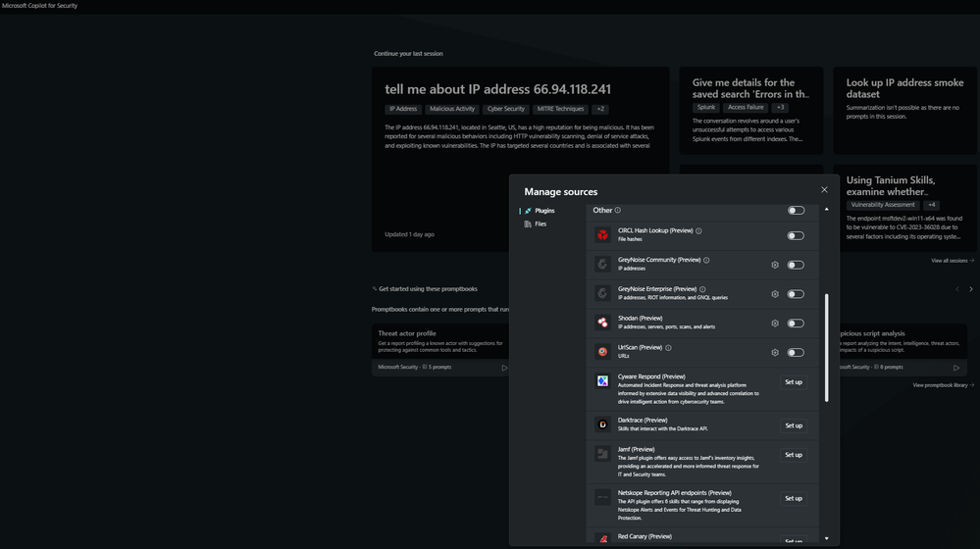Click the CIRCL Hash Lookup plugin icon

(602, 235)
